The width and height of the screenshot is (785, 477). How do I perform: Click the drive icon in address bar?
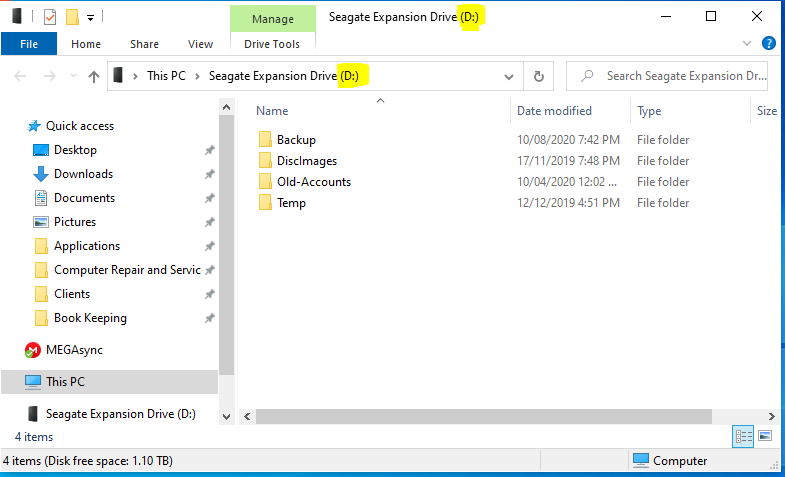point(118,76)
